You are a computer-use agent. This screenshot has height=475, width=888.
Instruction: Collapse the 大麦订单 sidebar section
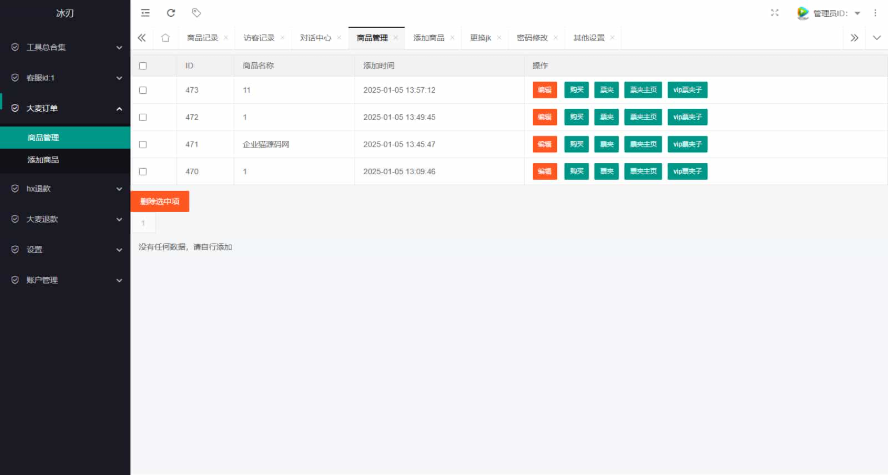(65, 108)
